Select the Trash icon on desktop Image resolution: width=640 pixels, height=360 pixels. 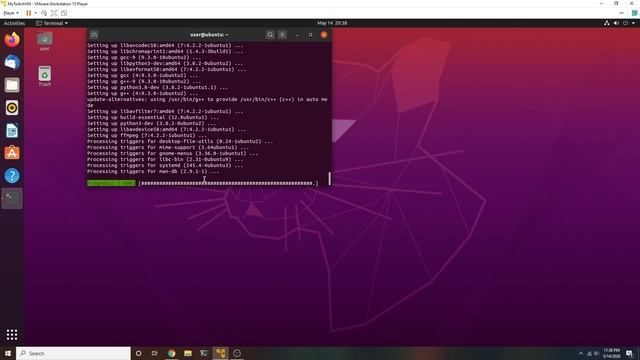point(44,76)
